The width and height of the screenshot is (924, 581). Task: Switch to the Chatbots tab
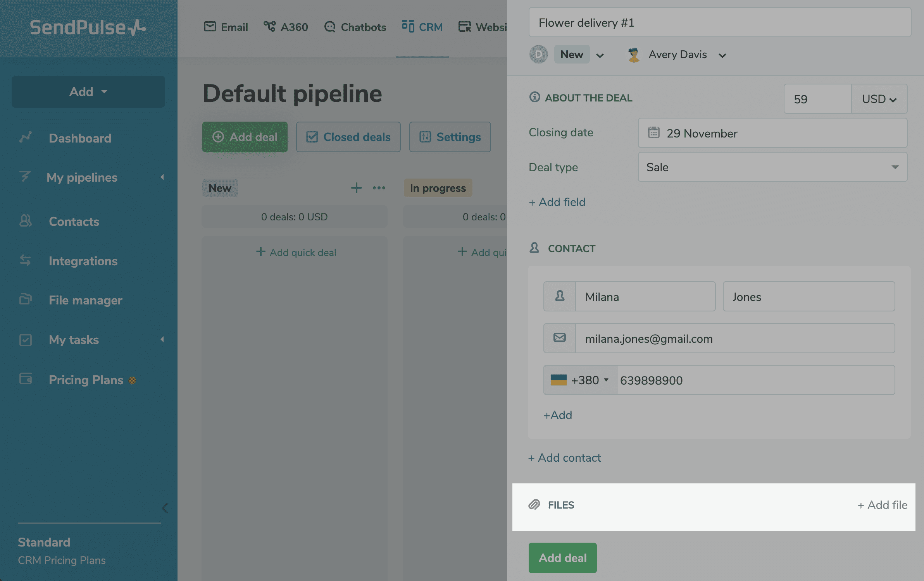[x=355, y=27]
